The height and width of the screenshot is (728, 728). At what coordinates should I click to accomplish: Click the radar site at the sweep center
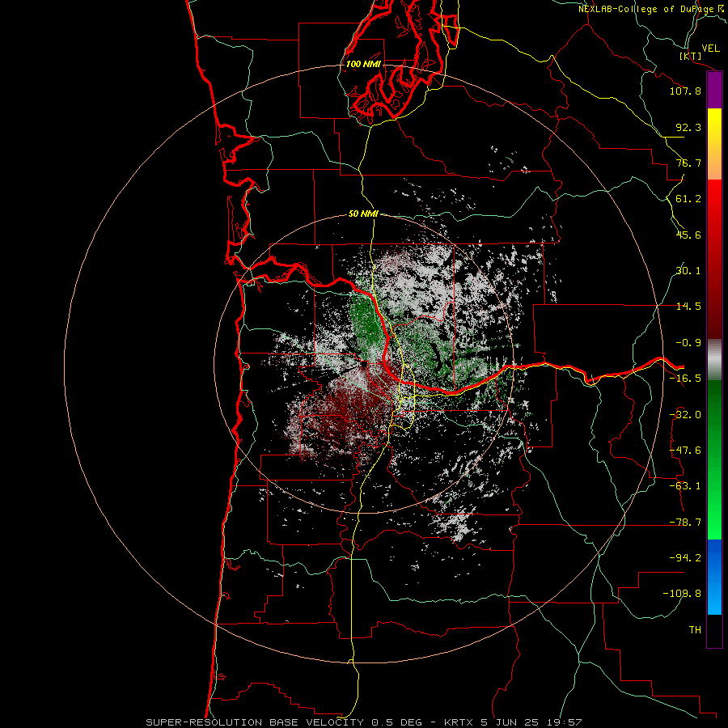[x=364, y=364]
